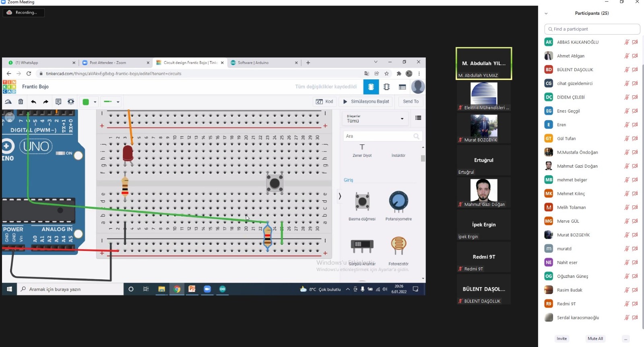Select the Zener Diyot component

coord(362,151)
